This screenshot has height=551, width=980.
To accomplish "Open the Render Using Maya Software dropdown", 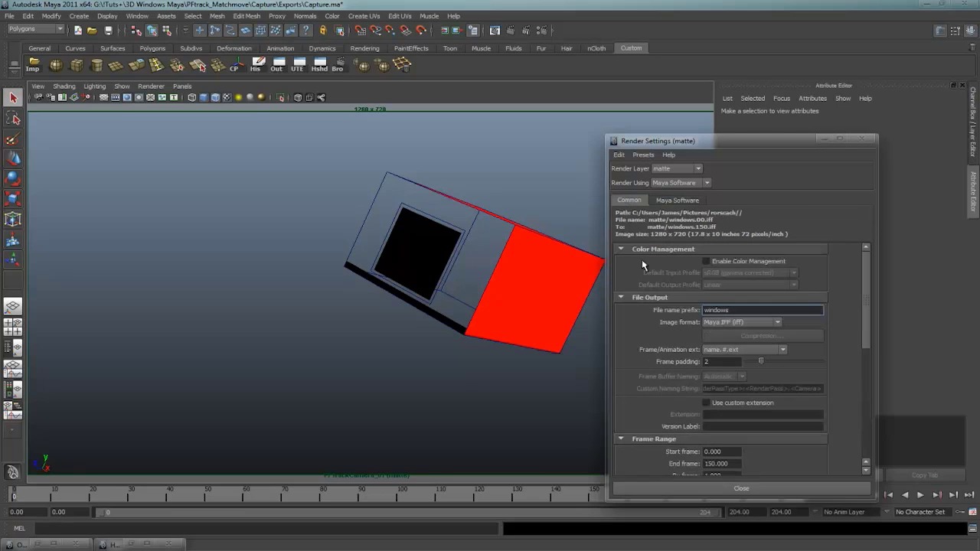I will click(681, 183).
